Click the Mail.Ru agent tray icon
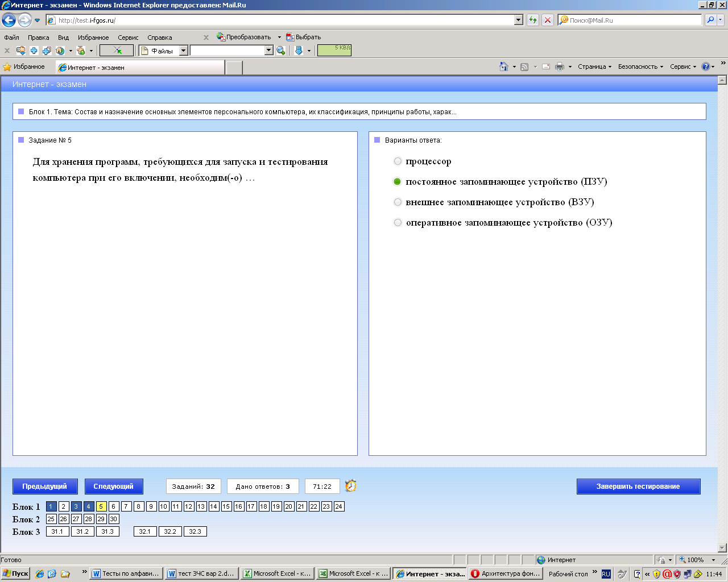728x582 pixels. click(667, 574)
